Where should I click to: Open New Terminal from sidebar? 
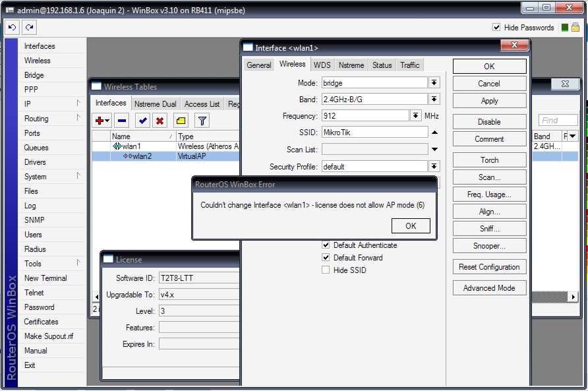[x=45, y=278]
